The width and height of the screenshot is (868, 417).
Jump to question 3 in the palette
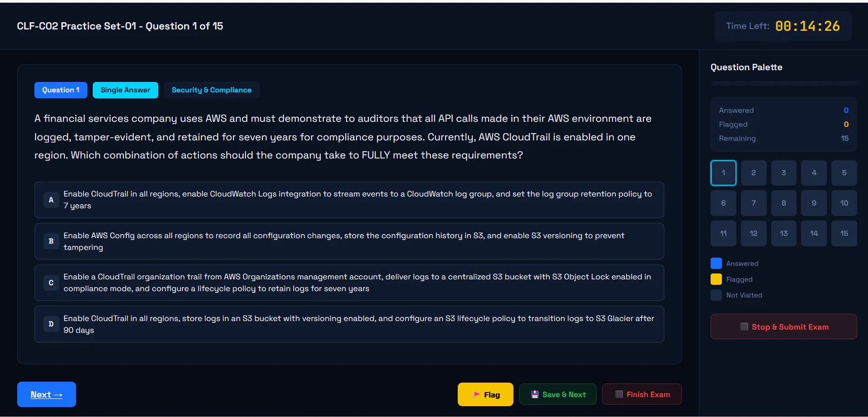coord(784,173)
